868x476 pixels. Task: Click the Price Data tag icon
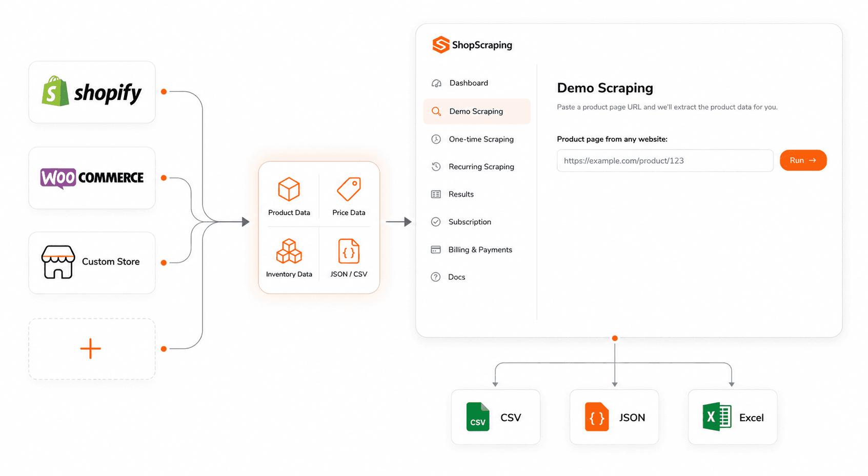[349, 189]
